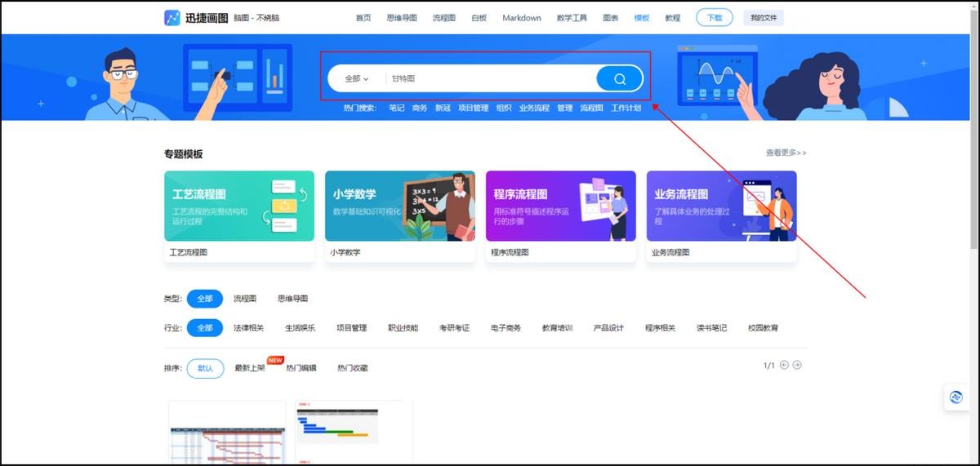Click the magnifier search button
Screen dimensions: 980x466
(619, 79)
